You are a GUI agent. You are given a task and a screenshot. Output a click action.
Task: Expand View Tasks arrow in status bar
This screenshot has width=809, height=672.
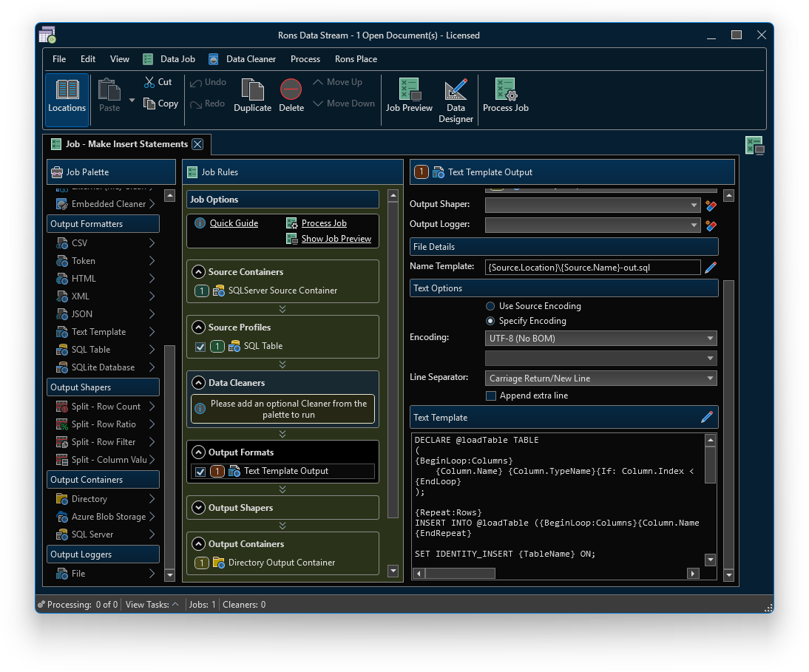(x=175, y=604)
